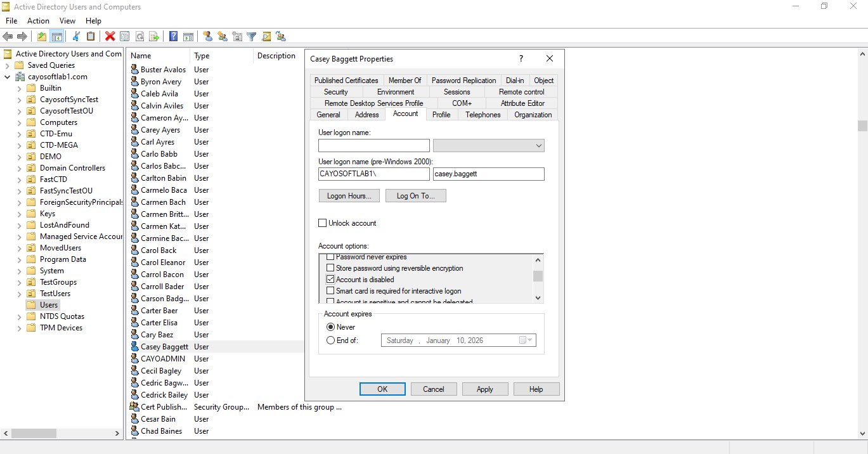Click the Cut scissors toolbar icon
Viewport: 868px width, 454px height.
pos(77,37)
